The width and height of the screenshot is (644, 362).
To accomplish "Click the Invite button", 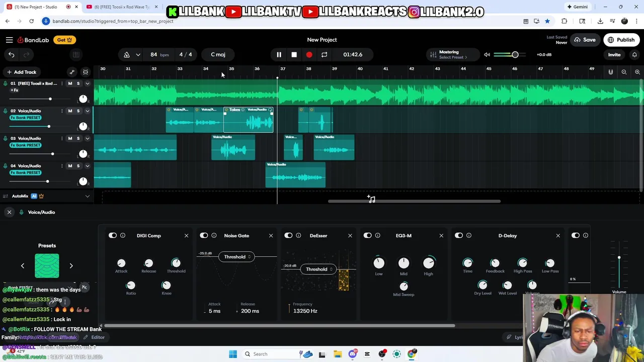I will [x=614, y=54].
